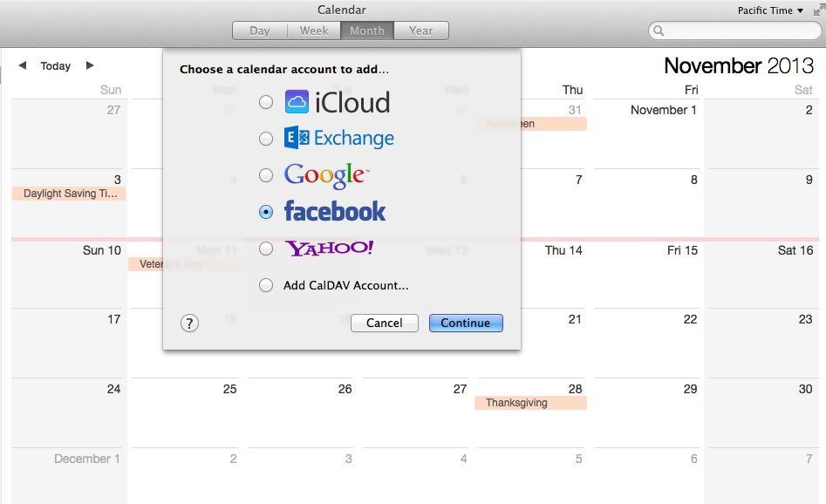Open help with the question mark button
This screenshot has width=826, height=504.
189,324
